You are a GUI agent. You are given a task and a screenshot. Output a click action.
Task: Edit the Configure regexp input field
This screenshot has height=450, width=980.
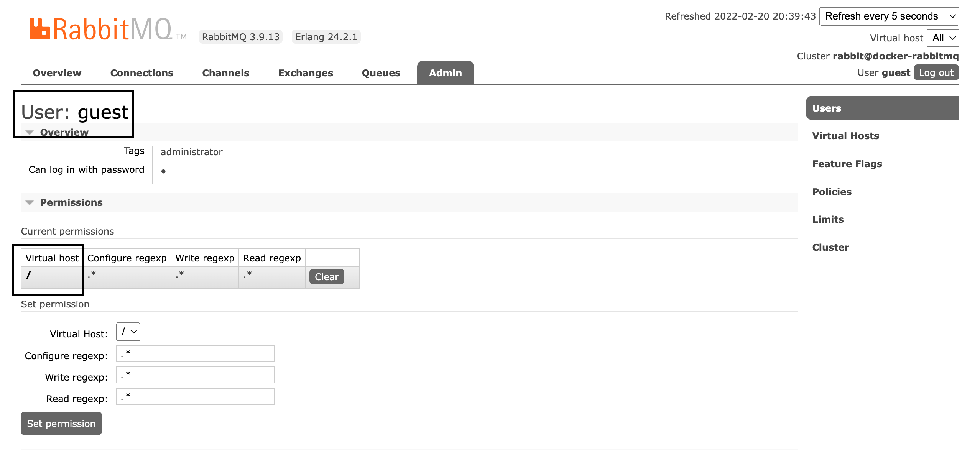click(195, 353)
